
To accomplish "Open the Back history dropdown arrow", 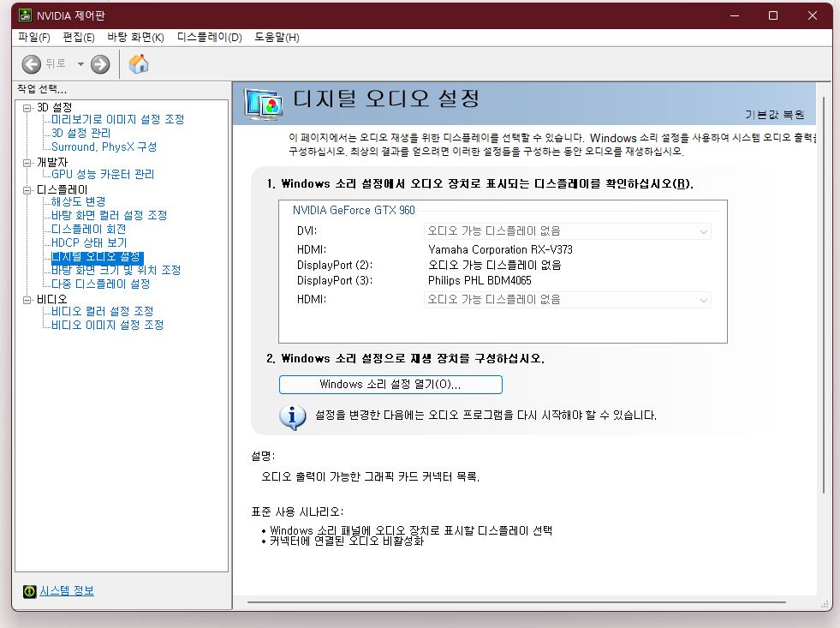I will (80, 64).
